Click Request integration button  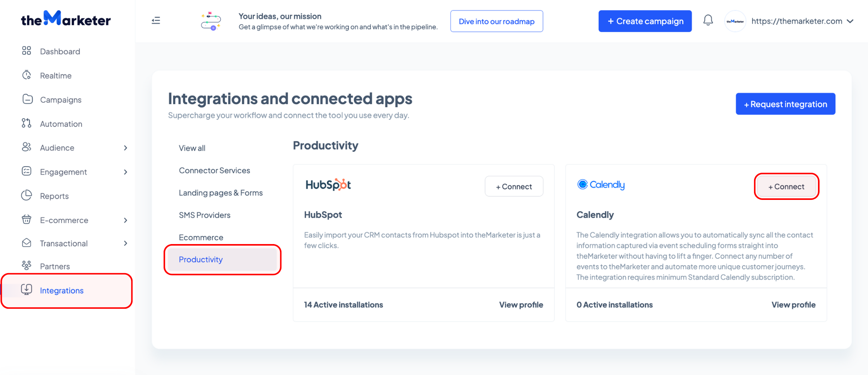(785, 104)
